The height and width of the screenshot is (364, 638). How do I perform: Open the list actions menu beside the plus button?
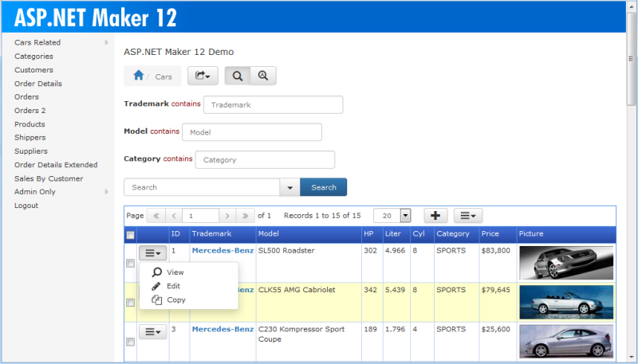468,216
